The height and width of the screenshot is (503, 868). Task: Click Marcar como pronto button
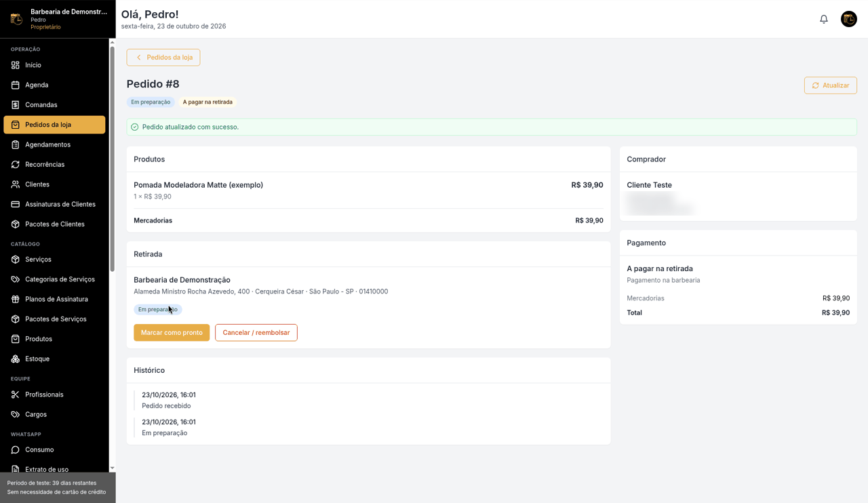click(x=172, y=333)
